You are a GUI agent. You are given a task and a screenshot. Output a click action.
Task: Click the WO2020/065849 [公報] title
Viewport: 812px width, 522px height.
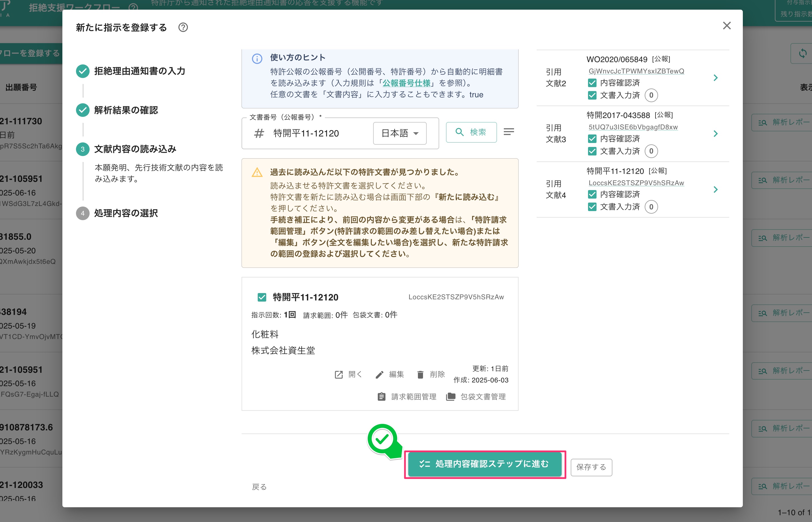[628, 59]
